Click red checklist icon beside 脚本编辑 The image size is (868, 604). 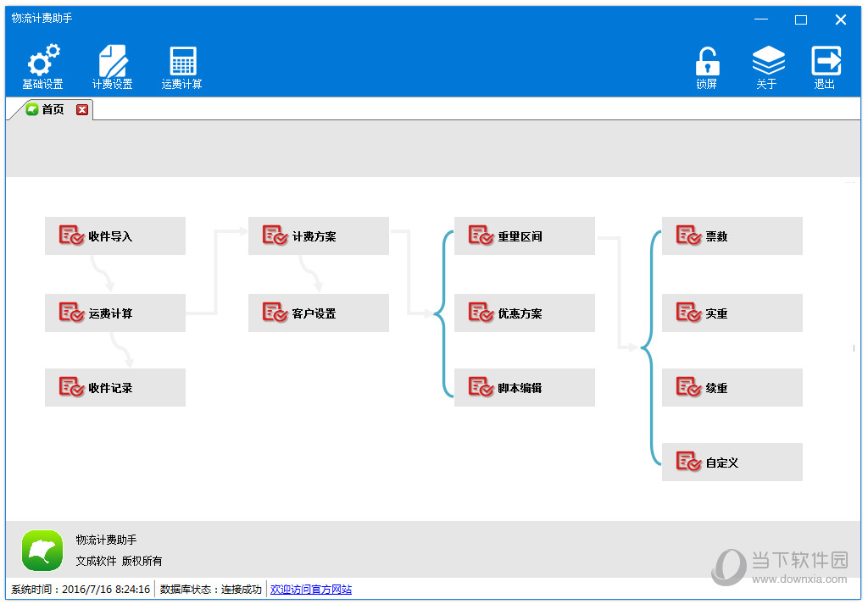tap(481, 387)
